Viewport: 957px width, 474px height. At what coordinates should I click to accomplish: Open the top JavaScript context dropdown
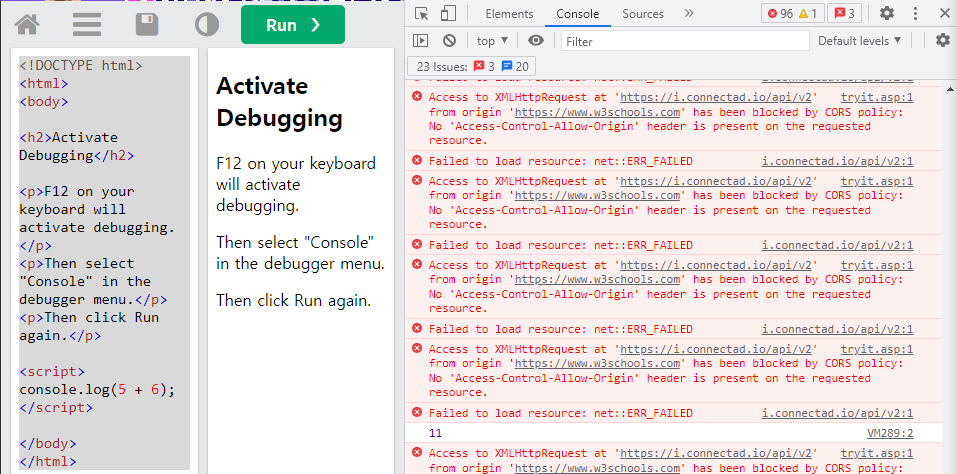coord(493,41)
